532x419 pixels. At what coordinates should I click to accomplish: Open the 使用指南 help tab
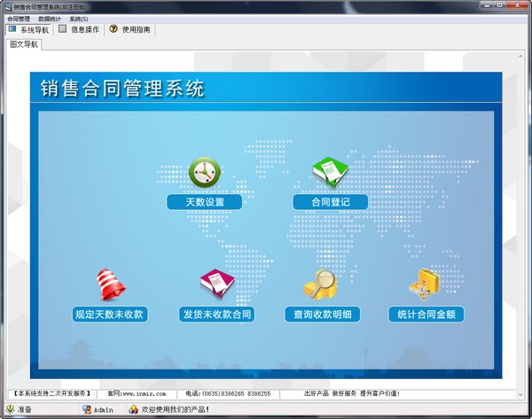(x=129, y=29)
